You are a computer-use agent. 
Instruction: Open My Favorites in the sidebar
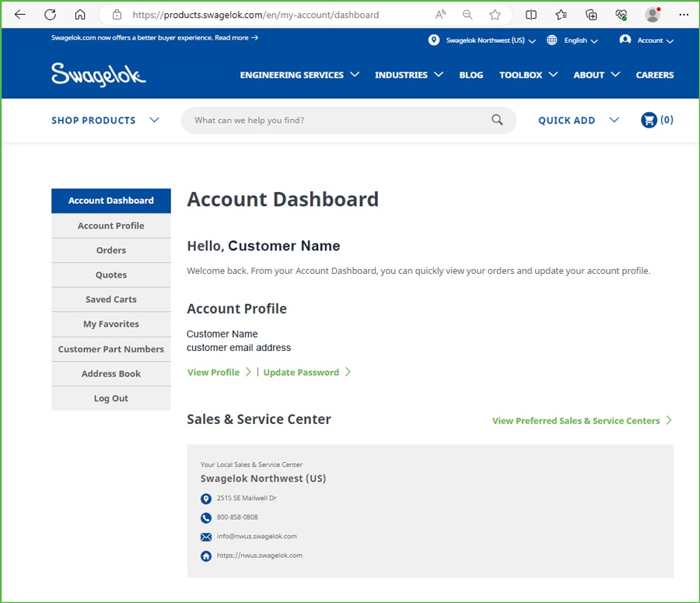[111, 324]
